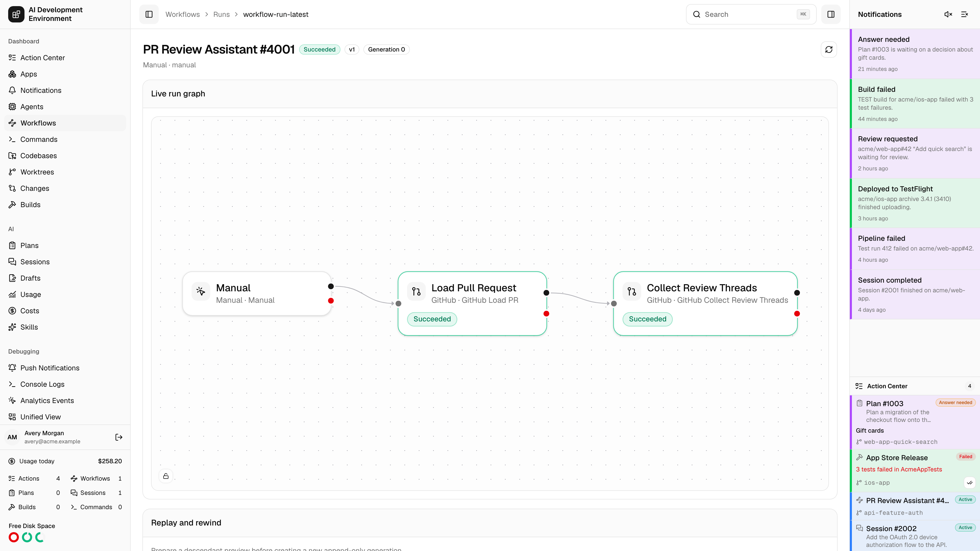The width and height of the screenshot is (980, 551).
Task: Mark App Store Release done checkmark
Action: point(969,483)
